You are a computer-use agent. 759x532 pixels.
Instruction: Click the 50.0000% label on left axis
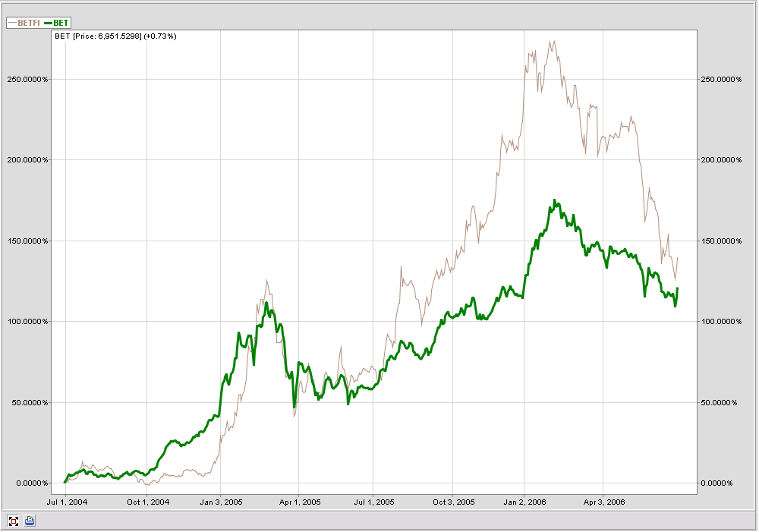point(30,402)
